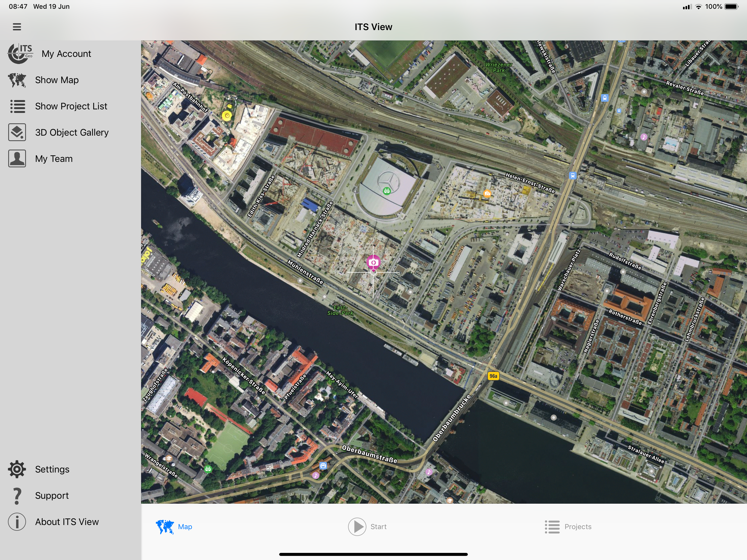This screenshot has height=560, width=747.
Task: Open the 3D Object Gallery entry
Action: pos(72,132)
